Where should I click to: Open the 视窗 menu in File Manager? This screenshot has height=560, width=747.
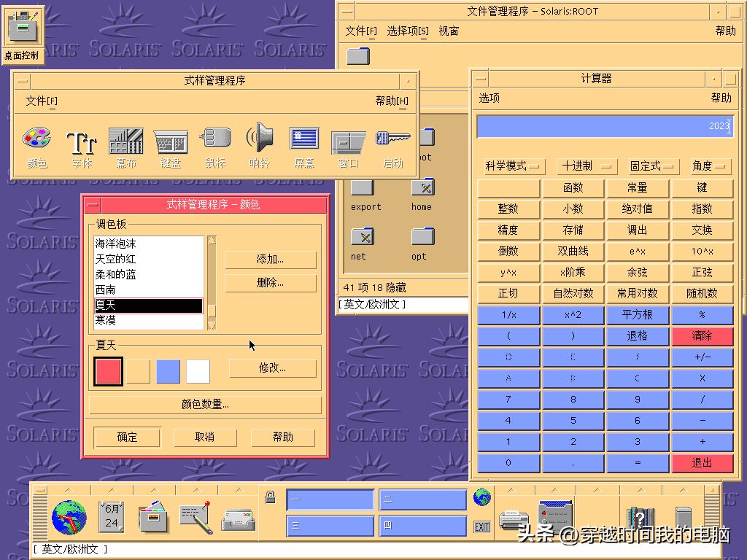pyautogui.click(x=449, y=31)
